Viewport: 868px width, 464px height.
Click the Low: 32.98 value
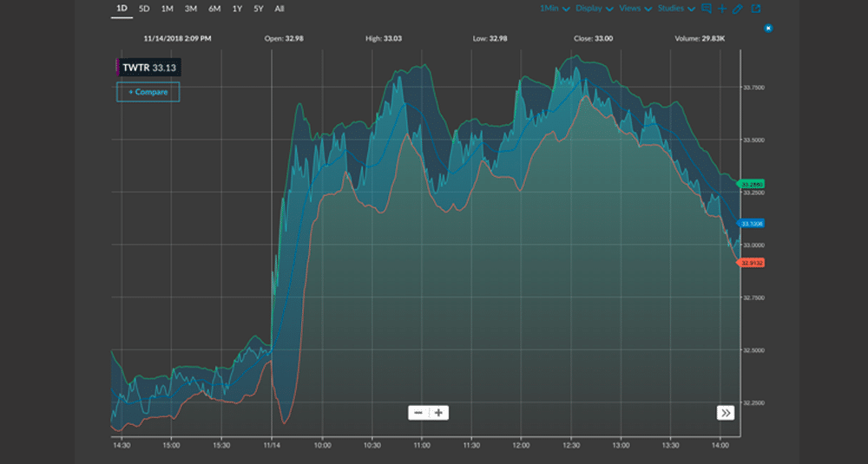tap(490, 39)
